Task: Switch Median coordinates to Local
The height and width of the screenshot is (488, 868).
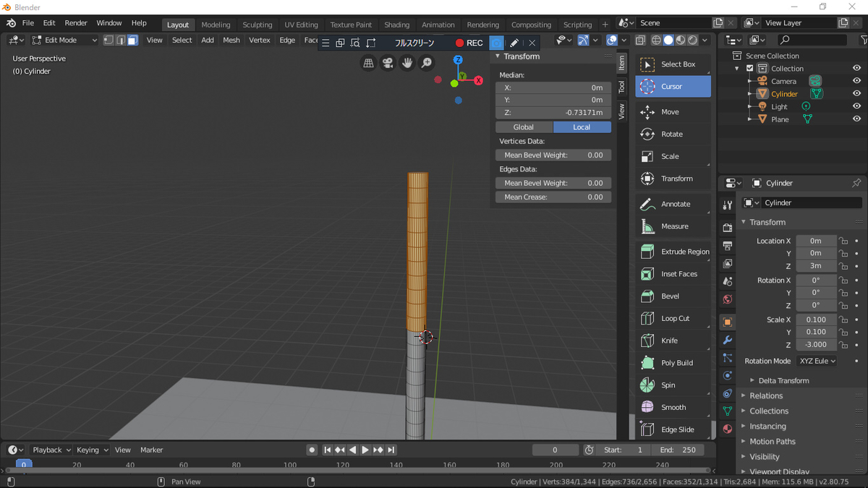Action: click(582, 127)
